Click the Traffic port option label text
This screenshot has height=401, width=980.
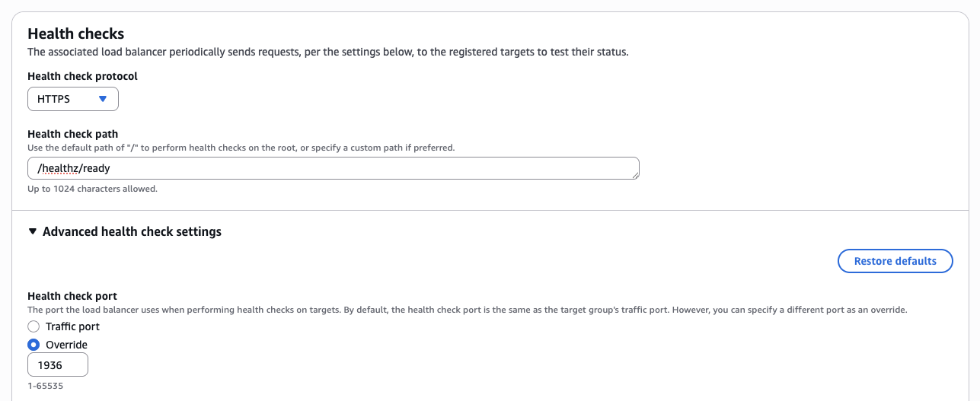(x=72, y=326)
